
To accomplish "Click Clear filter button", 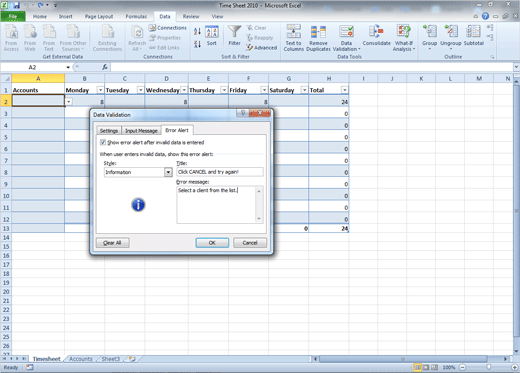I will [x=256, y=28].
